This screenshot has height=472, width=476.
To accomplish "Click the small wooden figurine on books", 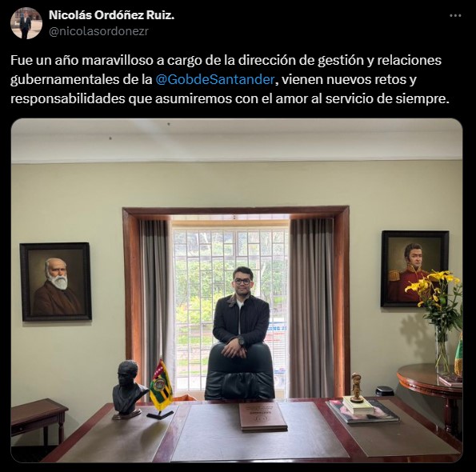I will click(x=356, y=388).
